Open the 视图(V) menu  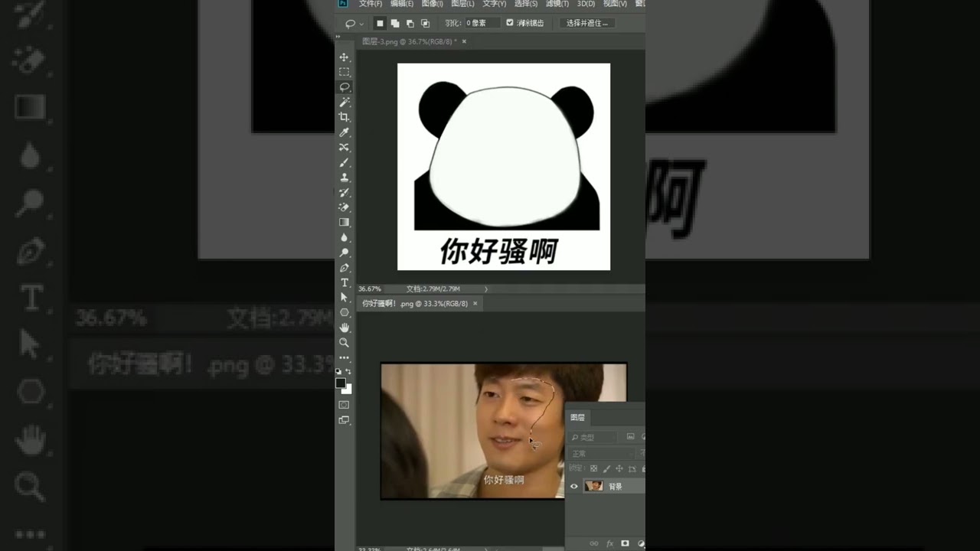click(x=615, y=4)
